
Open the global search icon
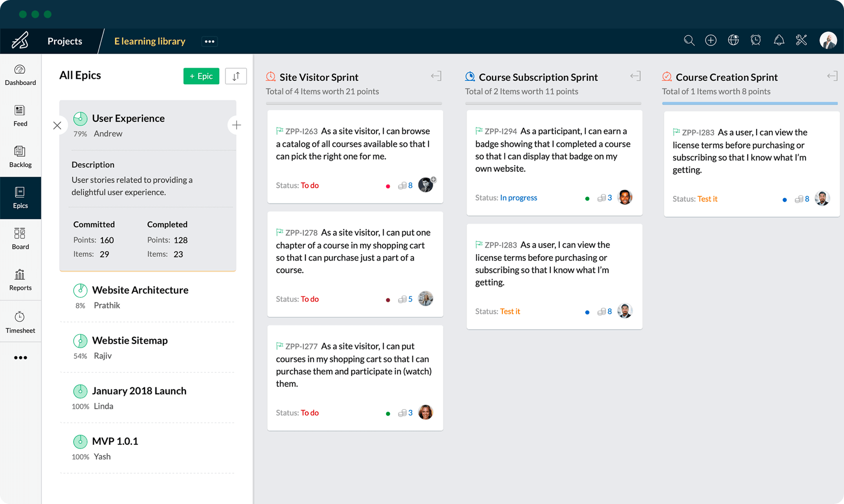(689, 40)
